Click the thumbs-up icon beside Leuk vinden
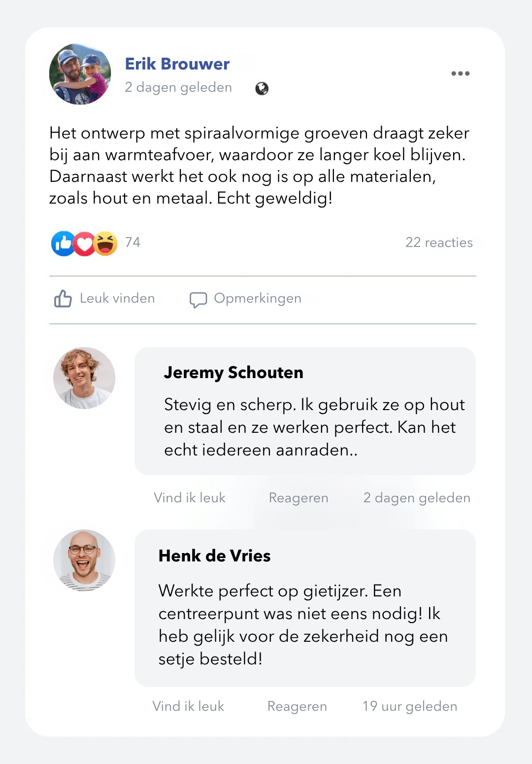 63,298
